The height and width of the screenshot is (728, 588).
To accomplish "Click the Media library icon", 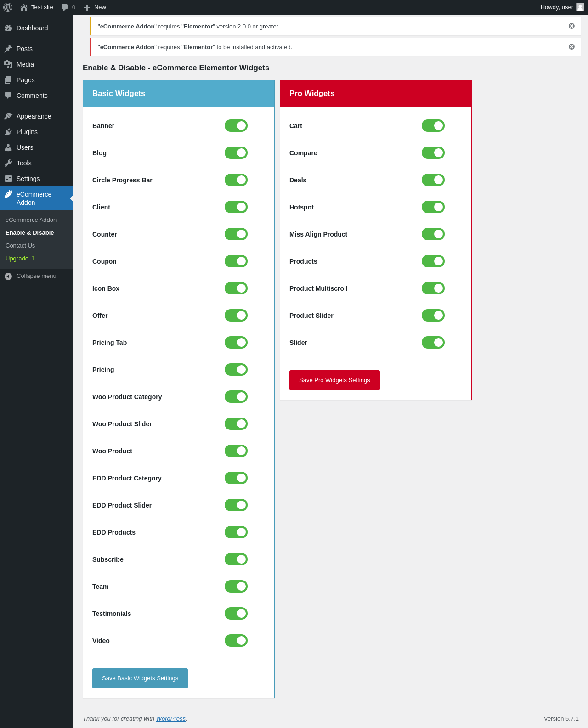I will pos(8,64).
